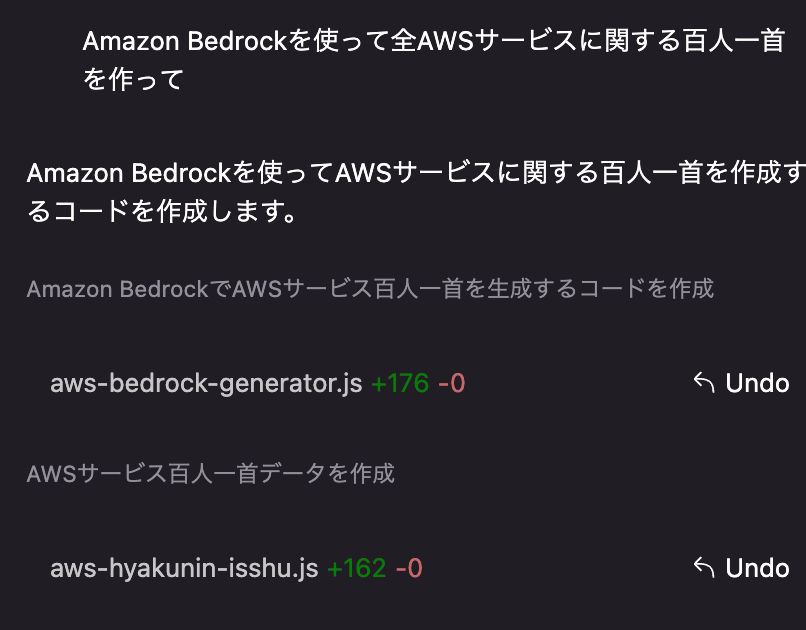Image resolution: width=806 pixels, height=630 pixels.
Task: Click the Undo label for aws-hyakunin-isshu.js changes
Action: (757, 568)
